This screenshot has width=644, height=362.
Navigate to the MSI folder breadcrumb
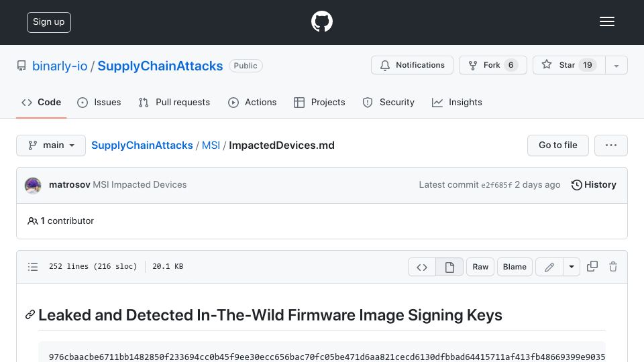coord(211,145)
